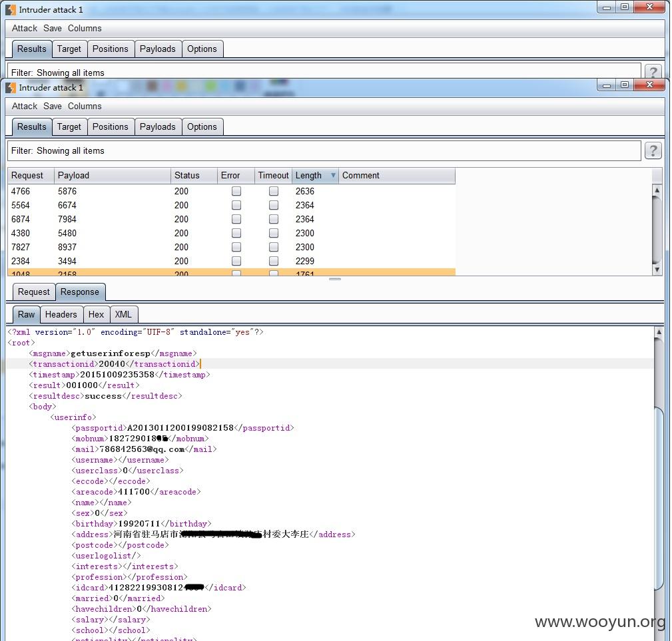
Task: Click the results table vertical scrollbar thumb
Action: coord(657,230)
